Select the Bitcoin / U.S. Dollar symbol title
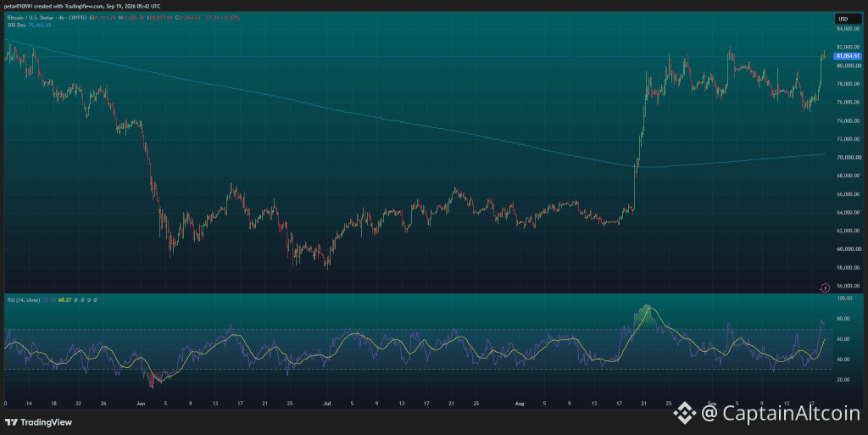Image resolution: width=868 pixels, height=435 pixels. point(31,18)
